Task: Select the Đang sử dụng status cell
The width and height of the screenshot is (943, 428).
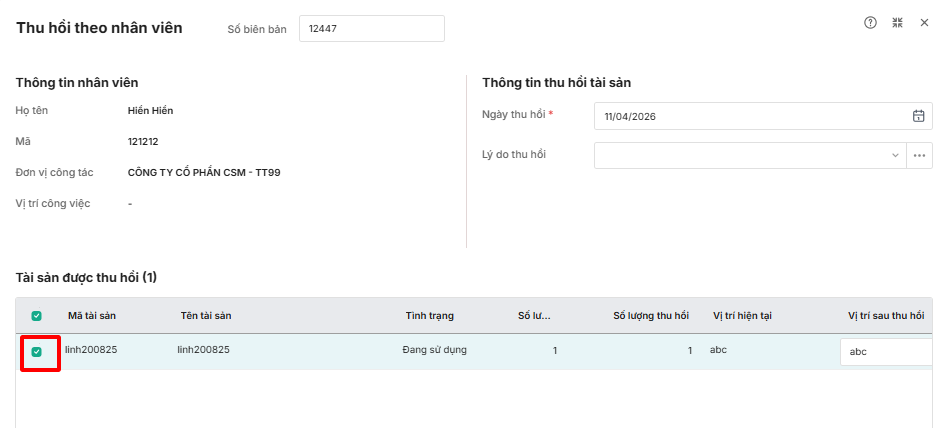Action: [427, 350]
